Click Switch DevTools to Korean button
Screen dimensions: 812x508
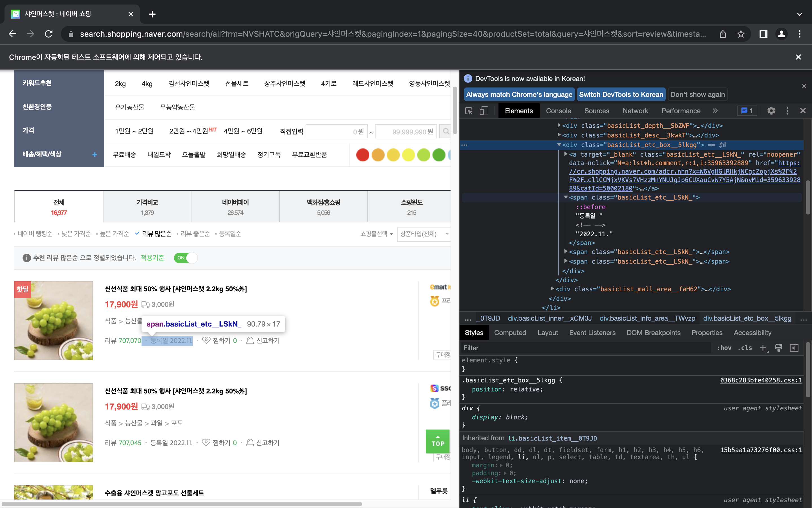point(621,95)
